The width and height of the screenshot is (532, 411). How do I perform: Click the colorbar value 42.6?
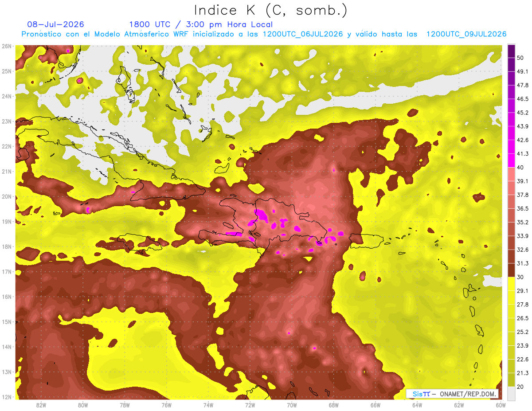coord(523,140)
